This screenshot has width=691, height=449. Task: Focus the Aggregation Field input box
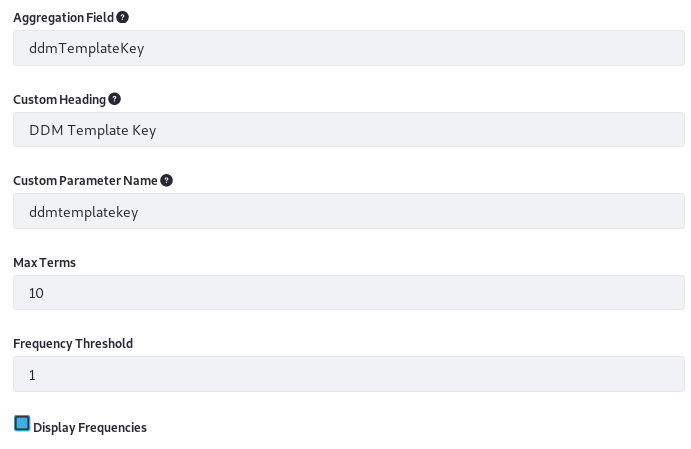coord(349,48)
